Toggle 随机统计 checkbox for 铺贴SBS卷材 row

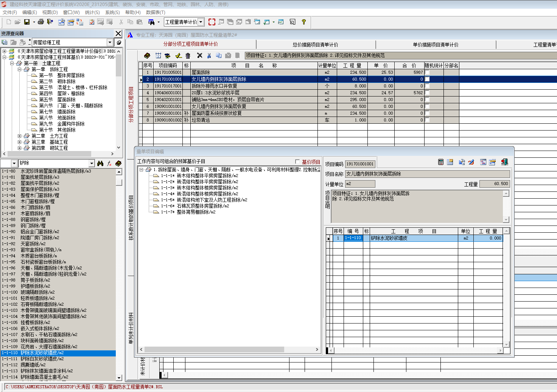[x=427, y=100]
